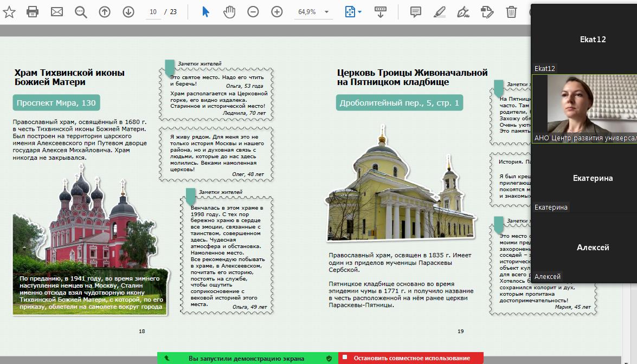Open the zoom level dropdown arrow
The image size is (637, 364).
[326, 12]
